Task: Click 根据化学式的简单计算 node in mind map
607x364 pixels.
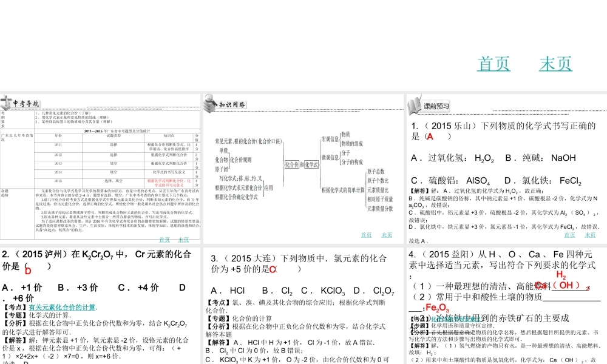Action: (x=343, y=190)
